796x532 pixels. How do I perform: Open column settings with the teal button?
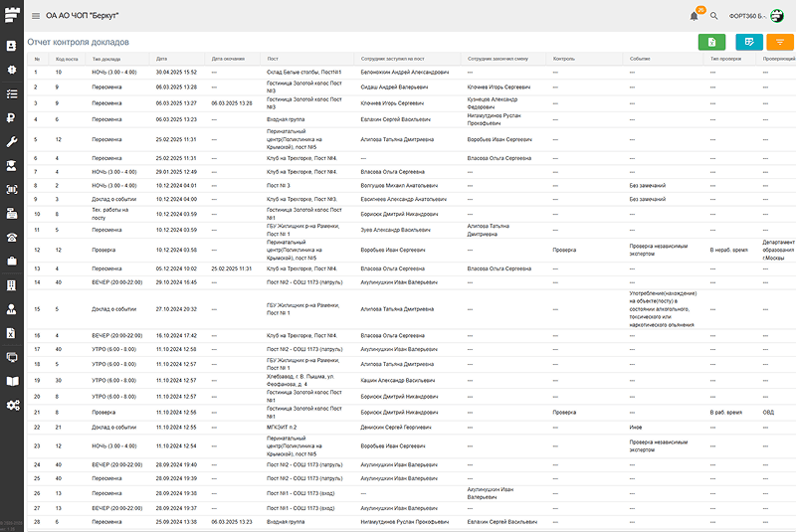pyautogui.click(x=748, y=42)
